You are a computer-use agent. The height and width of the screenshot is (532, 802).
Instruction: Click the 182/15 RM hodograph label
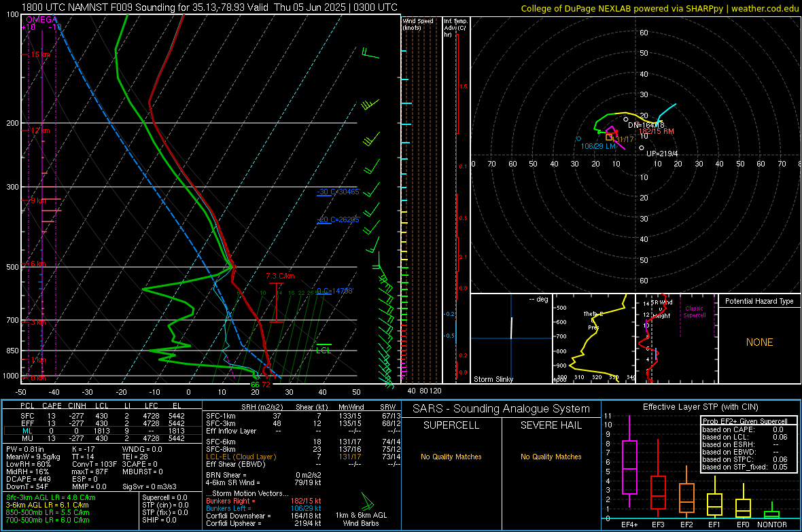click(x=657, y=131)
